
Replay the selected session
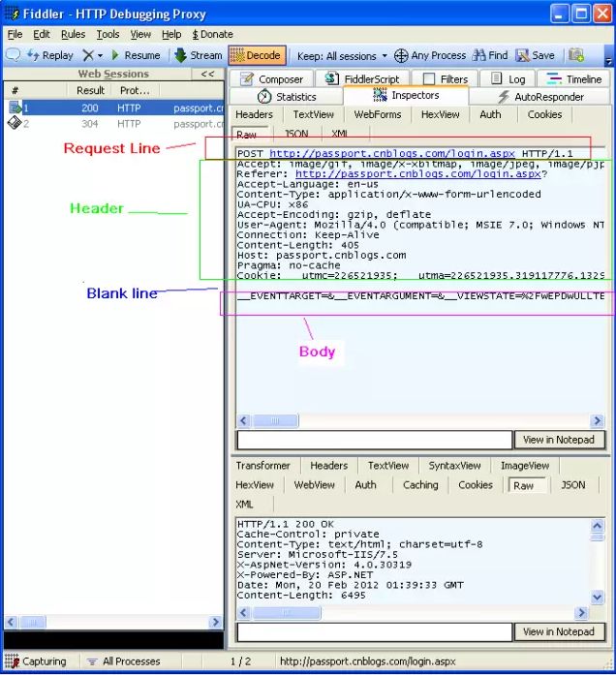click(x=50, y=55)
